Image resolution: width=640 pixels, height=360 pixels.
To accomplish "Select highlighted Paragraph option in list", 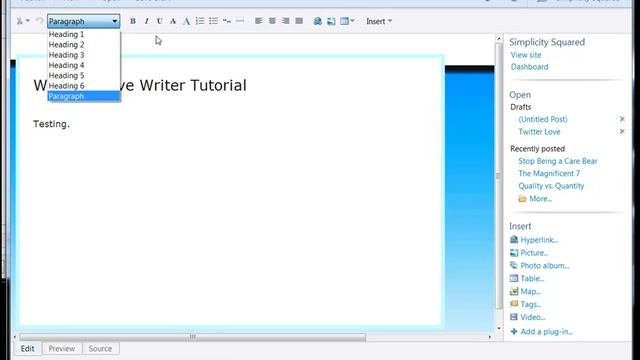I will coord(84,96).
